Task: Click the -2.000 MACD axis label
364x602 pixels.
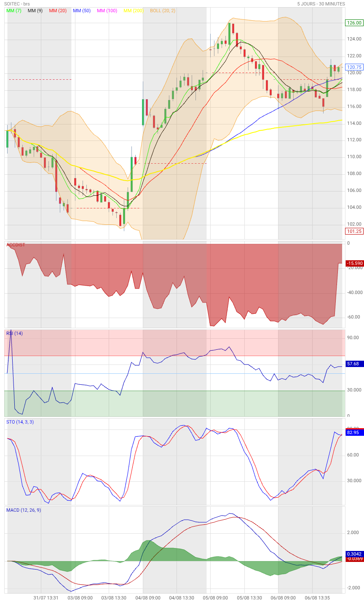Action: click(x=353, y=588)
